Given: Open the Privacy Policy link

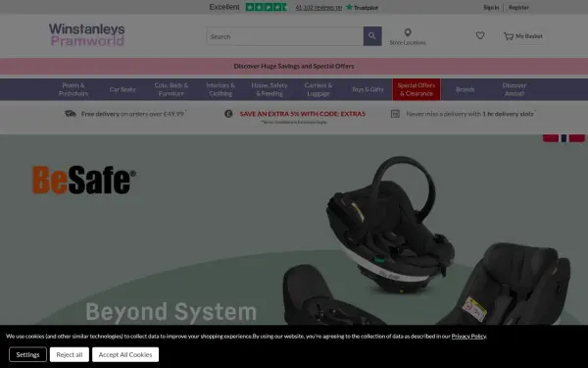Looking at the screenshot, I should [x=468, y=336].
